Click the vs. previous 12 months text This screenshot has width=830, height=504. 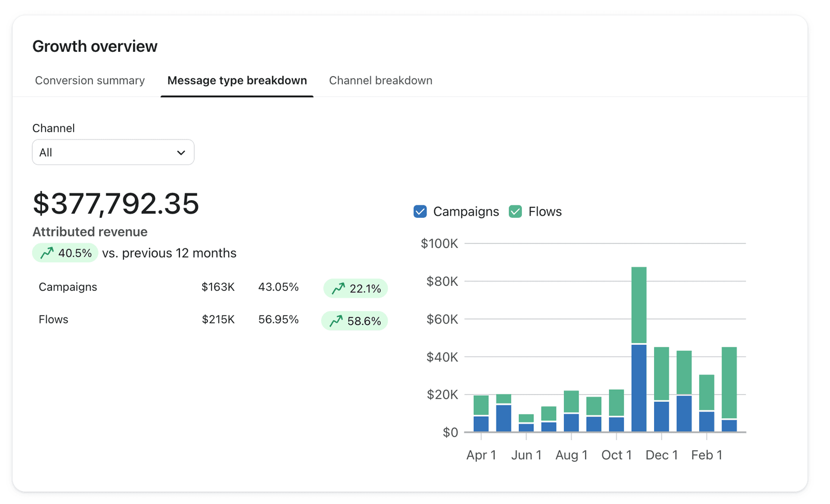pos(169,253)
